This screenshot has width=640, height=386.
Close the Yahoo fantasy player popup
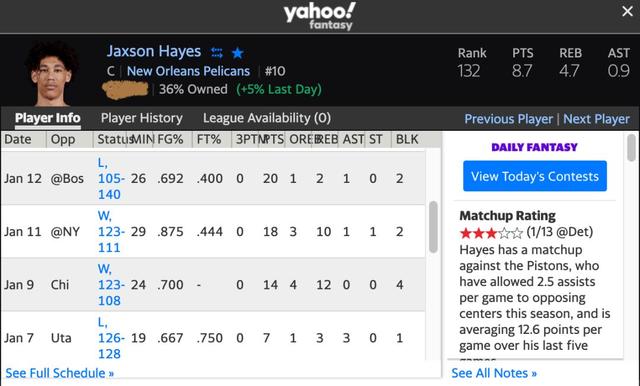[627, 11]
